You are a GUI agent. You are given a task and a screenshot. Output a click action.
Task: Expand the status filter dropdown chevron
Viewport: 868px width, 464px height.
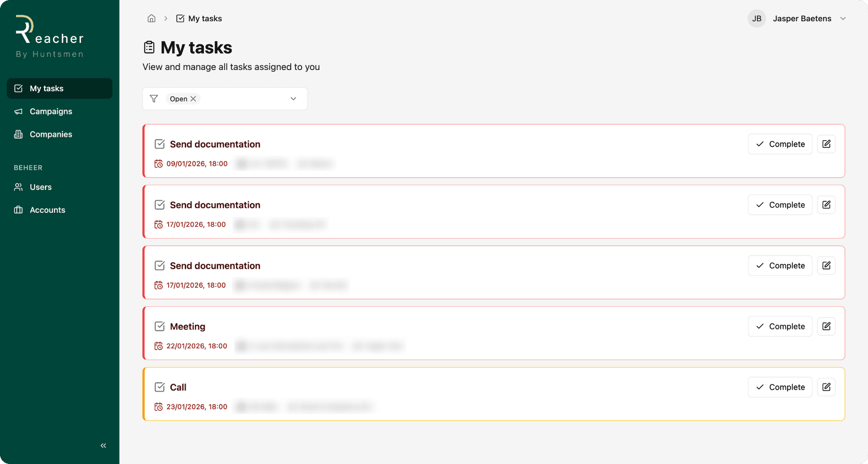[293, 98]
